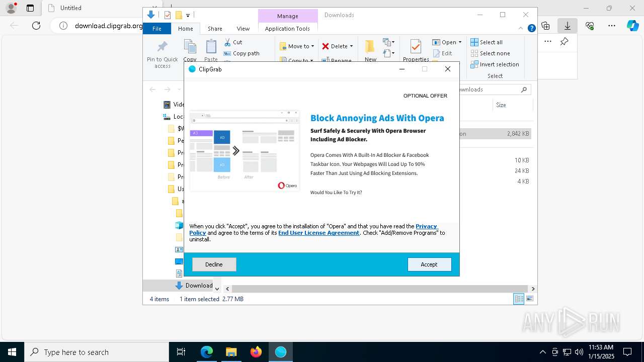Click the New folder icon
This screenshot has width=644, height=362.
[370, 46]
